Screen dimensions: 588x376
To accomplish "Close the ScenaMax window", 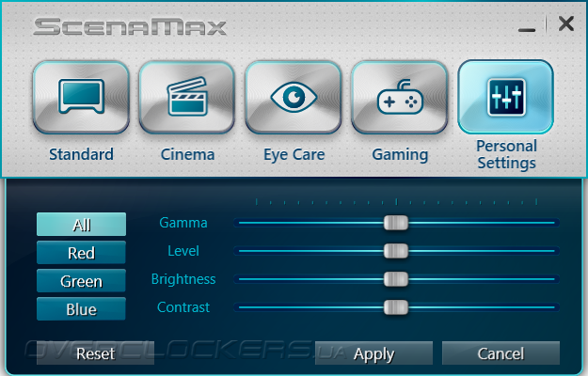I will 566,23.
